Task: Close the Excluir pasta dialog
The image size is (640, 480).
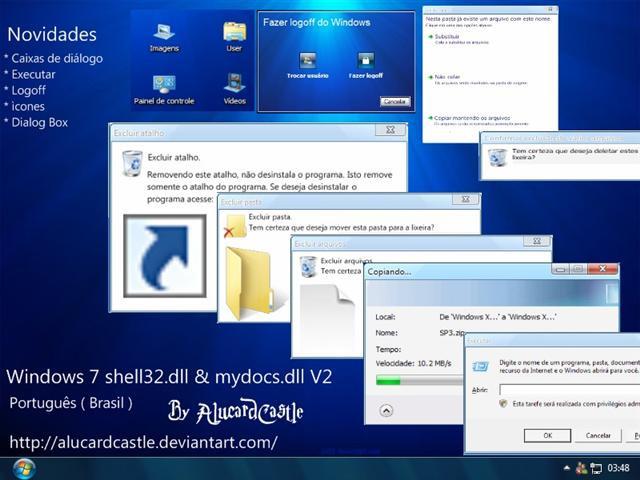Action: tap(465, 199)
